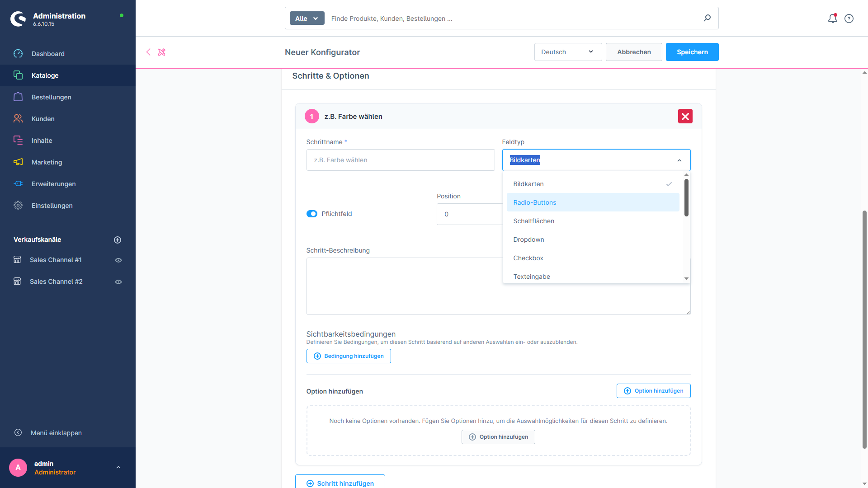Click the pink configurator module icon
The width and height of the screenshot is (868, 488).
162,52
